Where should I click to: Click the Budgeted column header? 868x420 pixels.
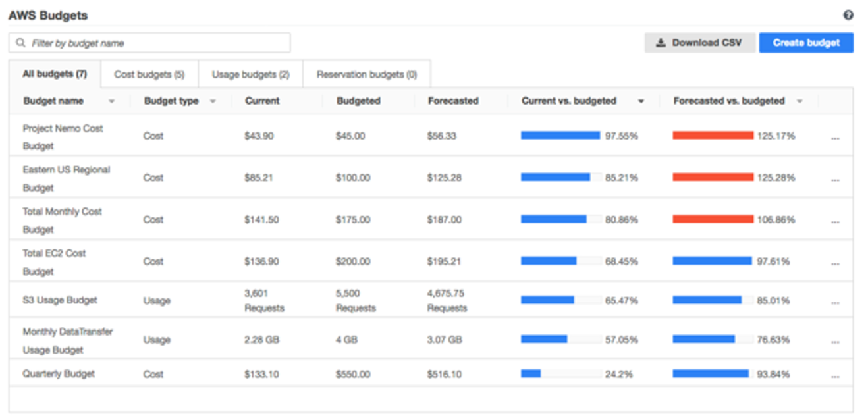(x=358, y=101)
